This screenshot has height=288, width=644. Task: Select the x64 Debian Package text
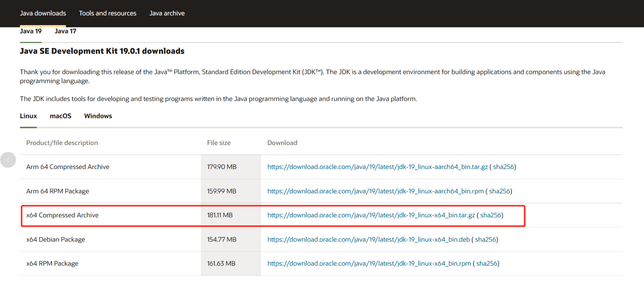(56, 239)
